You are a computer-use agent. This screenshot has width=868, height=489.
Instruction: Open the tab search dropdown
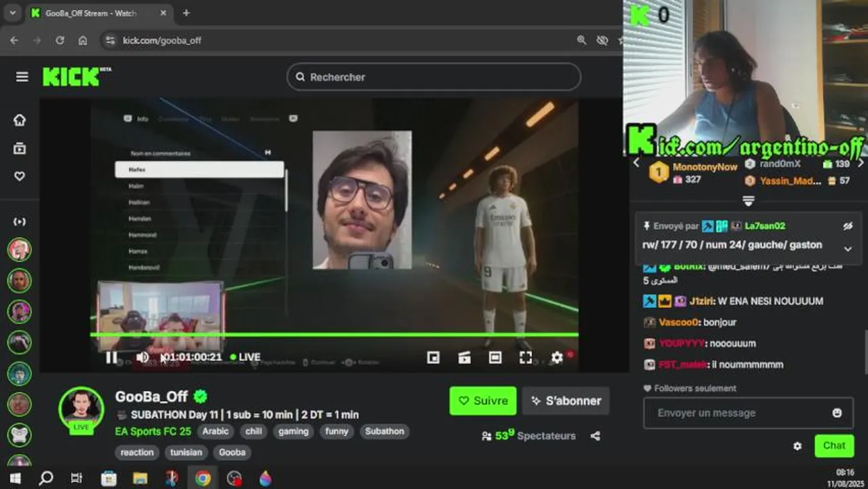[12, 13]
